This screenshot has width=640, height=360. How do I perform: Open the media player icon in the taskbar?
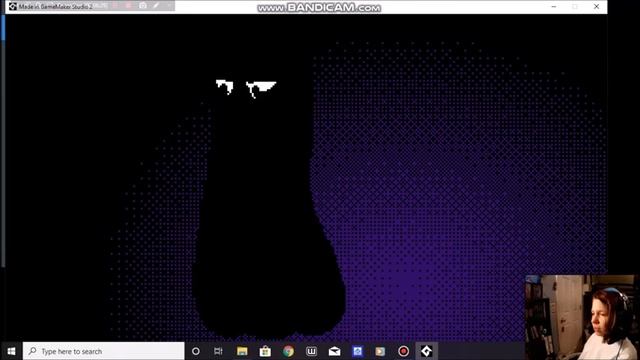point(380,351)
